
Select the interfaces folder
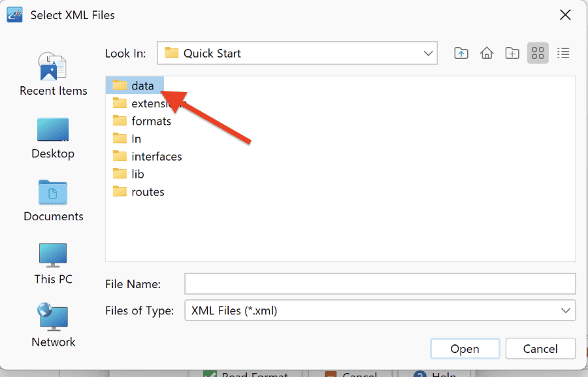point(147,156)
